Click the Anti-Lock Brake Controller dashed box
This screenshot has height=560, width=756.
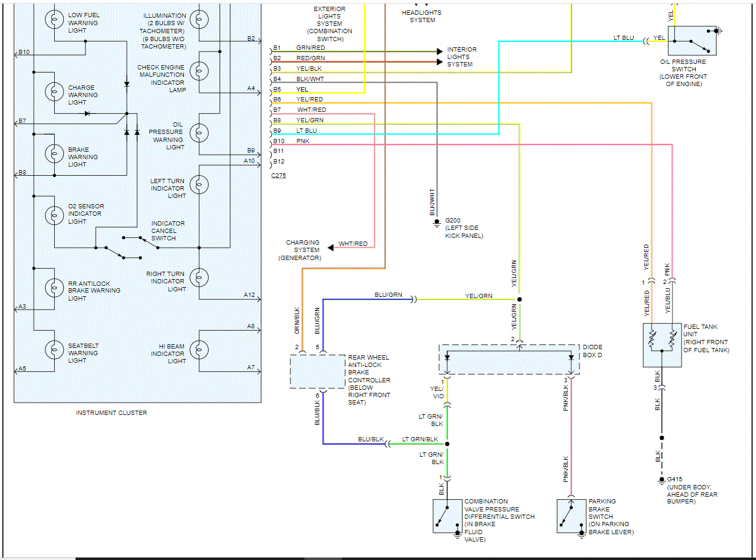(317, 371)
